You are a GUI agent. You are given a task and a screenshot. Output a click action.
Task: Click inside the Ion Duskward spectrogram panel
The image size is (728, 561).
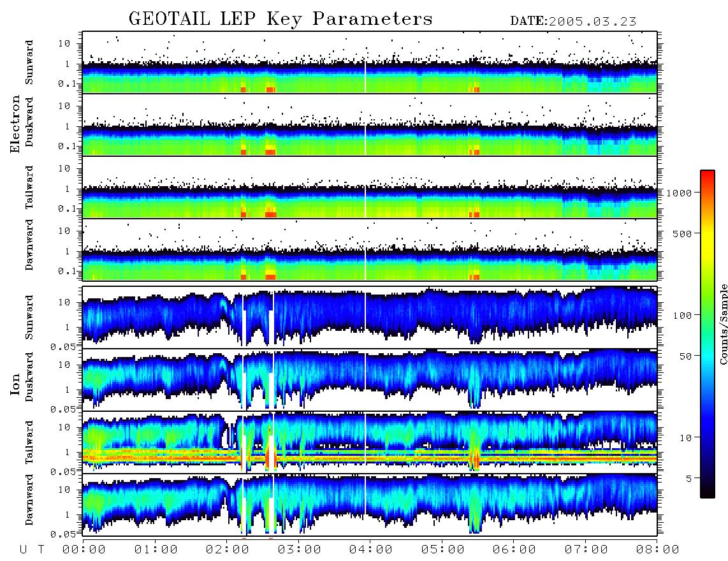370,380
